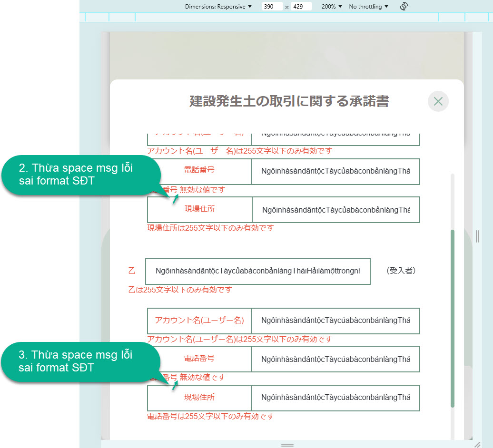Open the 200% zoom dropdown
Screen dimensions: 493x448
coord(332,7)
